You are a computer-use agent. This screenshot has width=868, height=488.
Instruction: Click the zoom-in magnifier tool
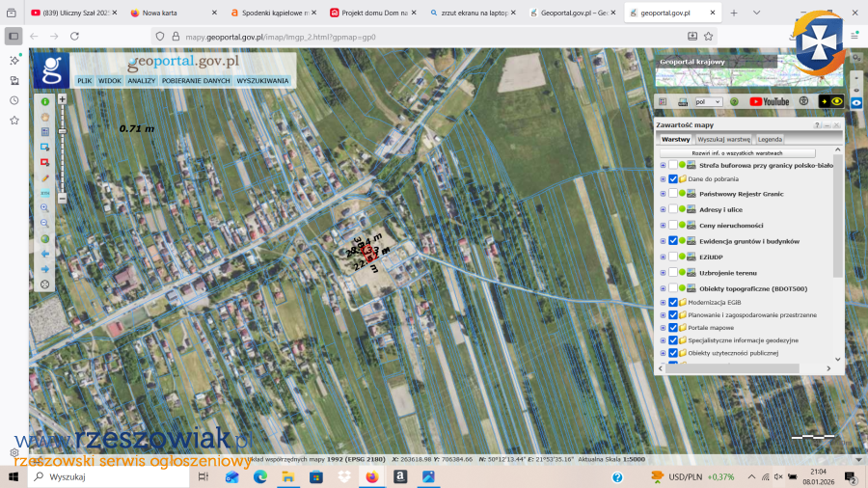pos(44,208)
